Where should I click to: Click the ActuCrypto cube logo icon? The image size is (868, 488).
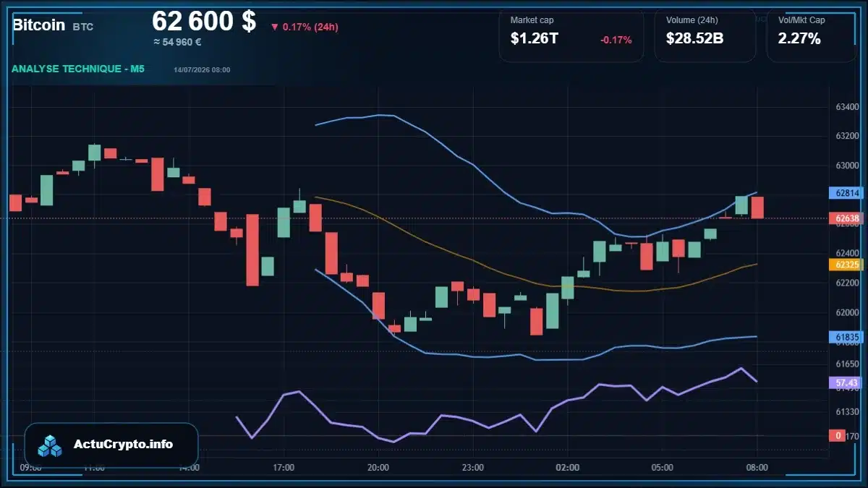(x=50, y=445)
